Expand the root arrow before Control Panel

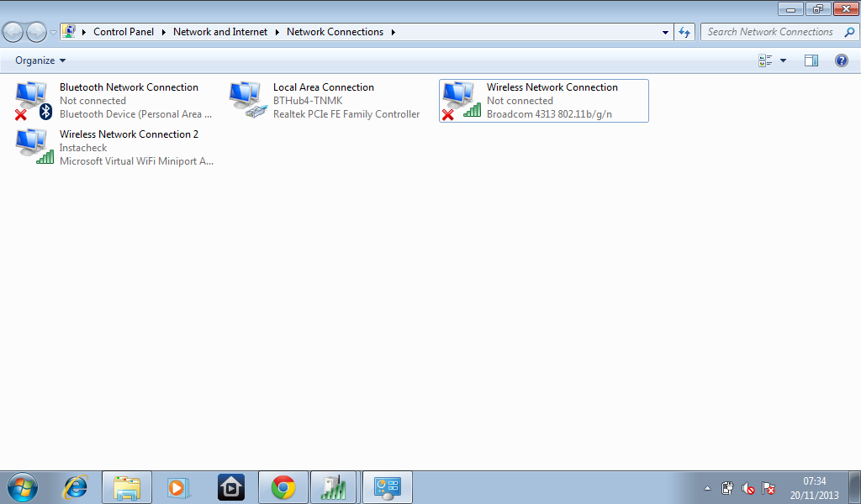point(84,33)
